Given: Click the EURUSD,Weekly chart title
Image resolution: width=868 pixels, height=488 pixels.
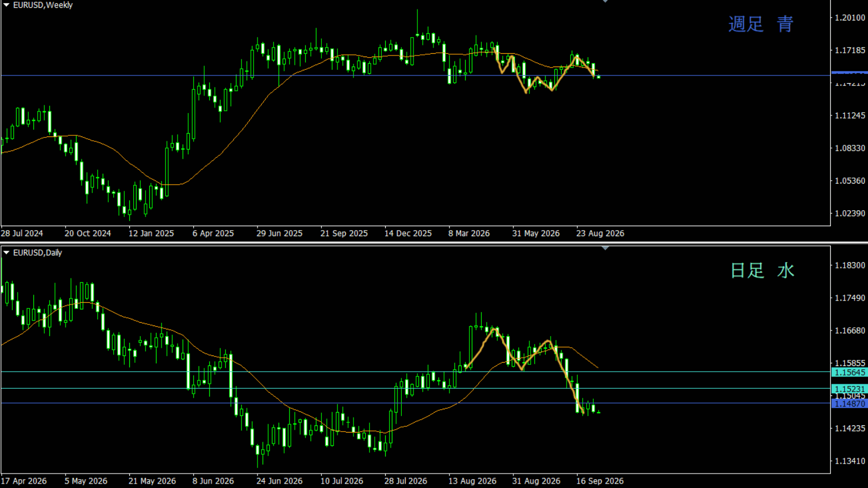Looking at the screenshot, I should point(43,5).
